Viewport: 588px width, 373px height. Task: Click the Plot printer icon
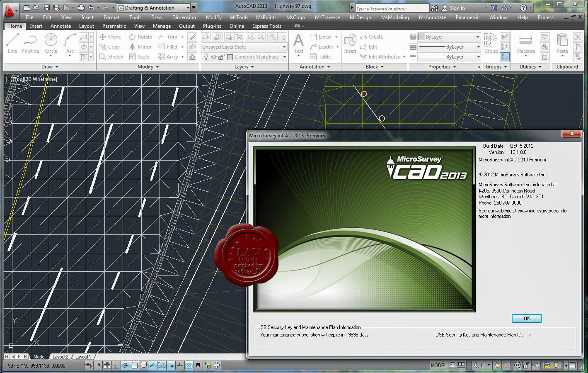tap(81, 8)
